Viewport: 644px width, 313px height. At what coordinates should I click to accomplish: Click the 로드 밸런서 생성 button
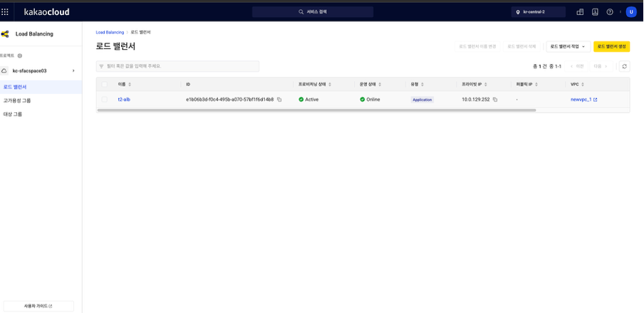pos(611,46)
